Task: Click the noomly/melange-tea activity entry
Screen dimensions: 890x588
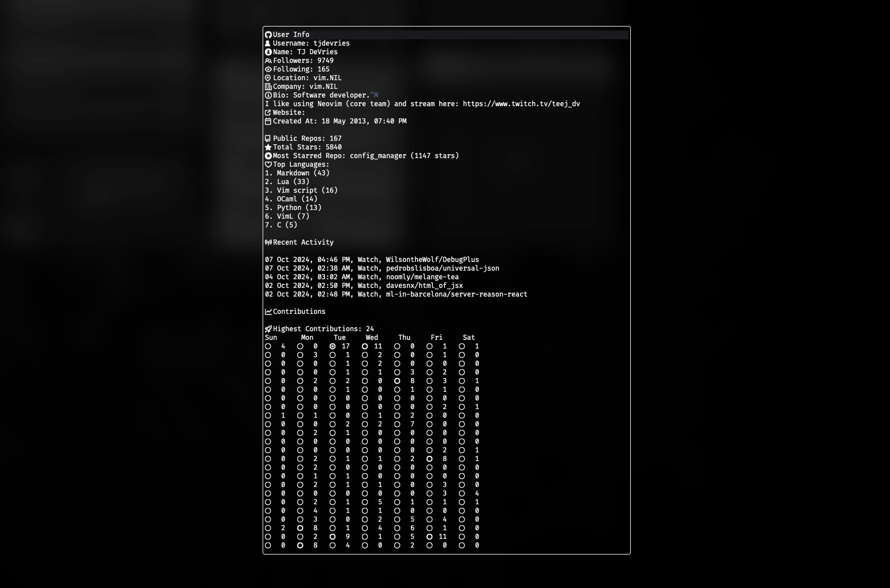Action: [x=362, y=277]
